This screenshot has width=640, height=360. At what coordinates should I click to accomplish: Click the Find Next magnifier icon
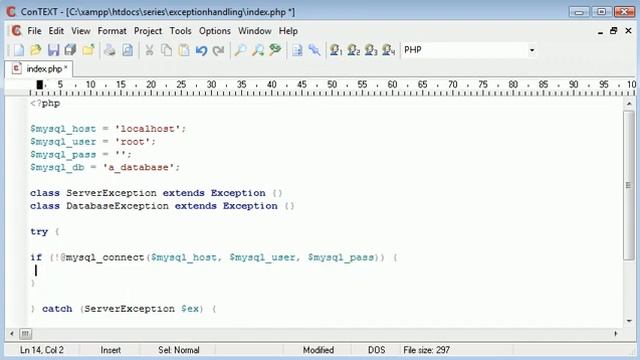pyautogui.click(x=258, y=50)
